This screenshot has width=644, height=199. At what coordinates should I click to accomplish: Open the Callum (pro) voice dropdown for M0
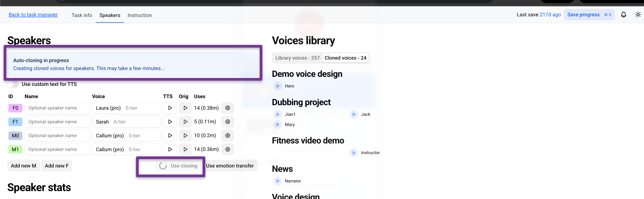point(126,136)
